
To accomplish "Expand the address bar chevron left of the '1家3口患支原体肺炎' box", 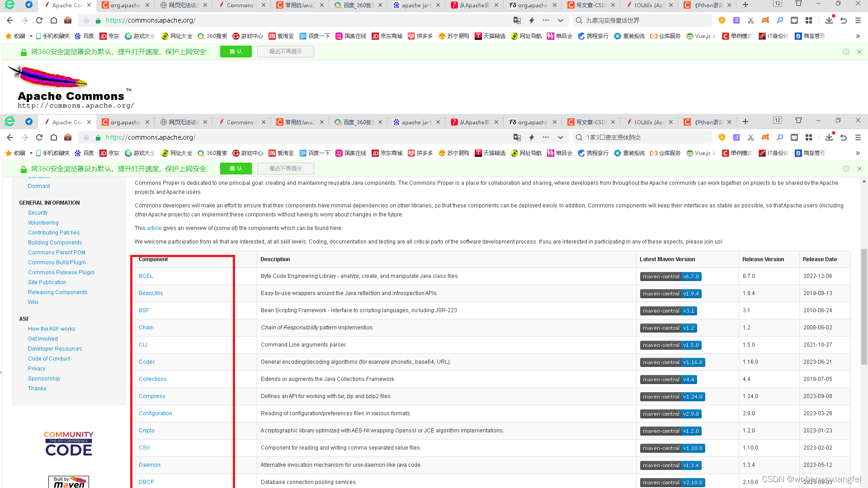I will coord(561,137).
